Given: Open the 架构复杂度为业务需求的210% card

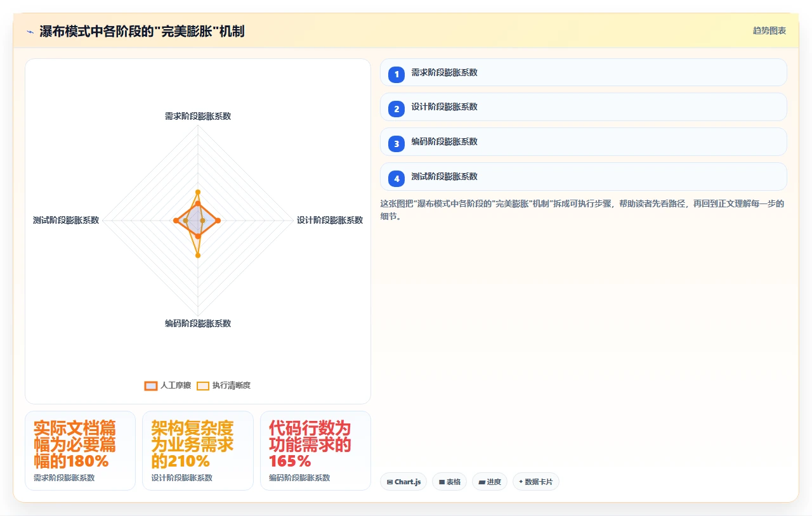Looking at the screenshot, I should [198, 451].
